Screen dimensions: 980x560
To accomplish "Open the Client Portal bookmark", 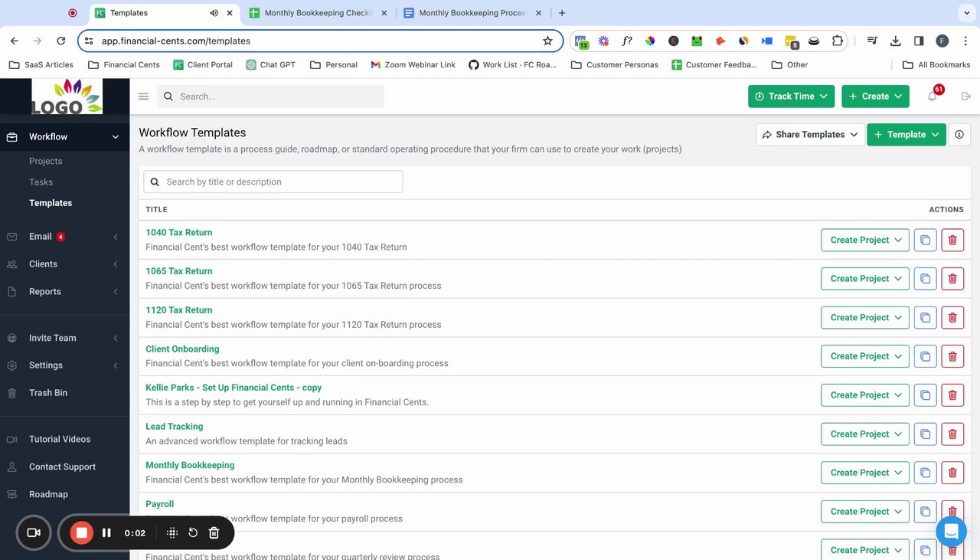I will [203, 65].
